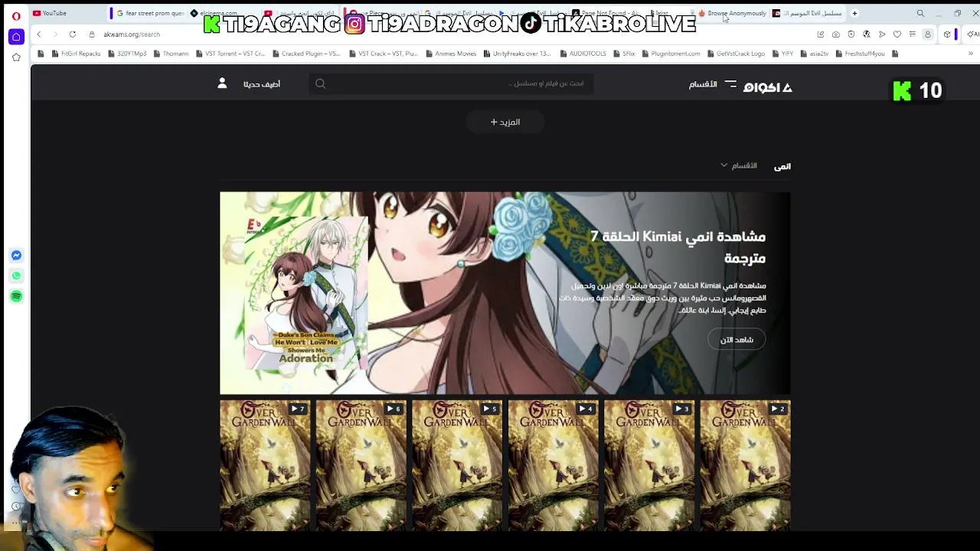Reload the akwams.org page
Viewport: 980px width, 551px height.
click(72, 34)
